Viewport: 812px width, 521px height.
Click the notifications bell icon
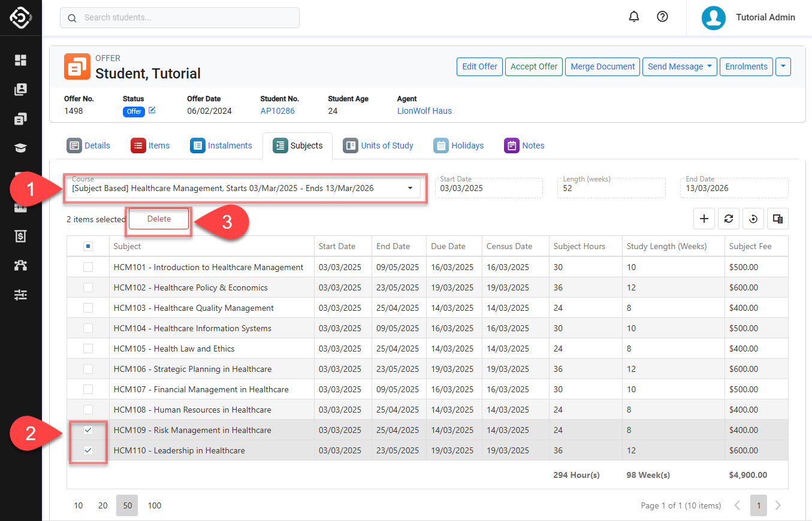[x=634, y=17]
